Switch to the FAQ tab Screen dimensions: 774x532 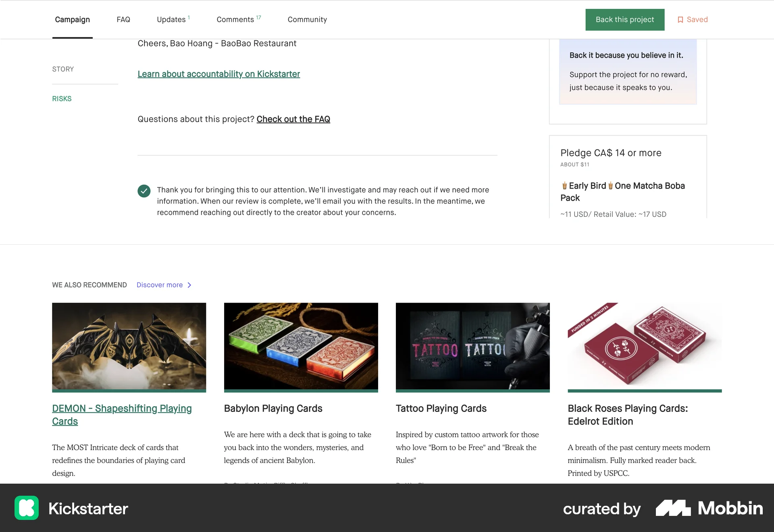[123, 19]
